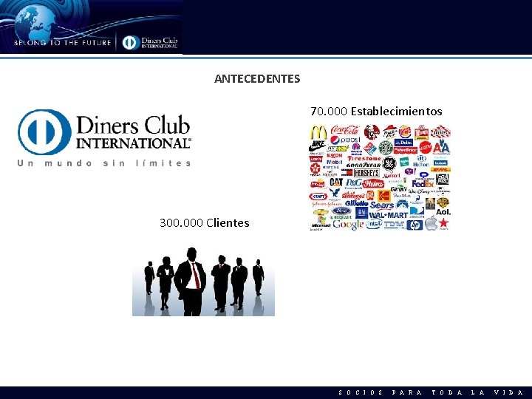Click the Microsoft Windows logo

321,221
